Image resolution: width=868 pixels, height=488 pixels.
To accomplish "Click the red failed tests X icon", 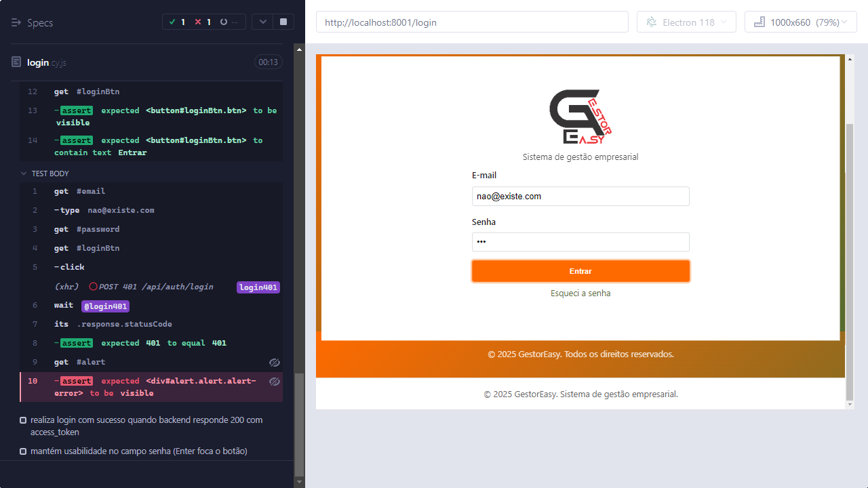I will point(198,22).
